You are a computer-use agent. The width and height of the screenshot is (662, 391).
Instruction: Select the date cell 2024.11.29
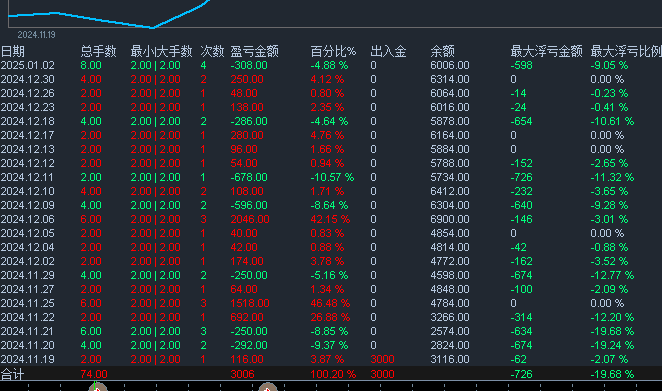tap(28, 275)
